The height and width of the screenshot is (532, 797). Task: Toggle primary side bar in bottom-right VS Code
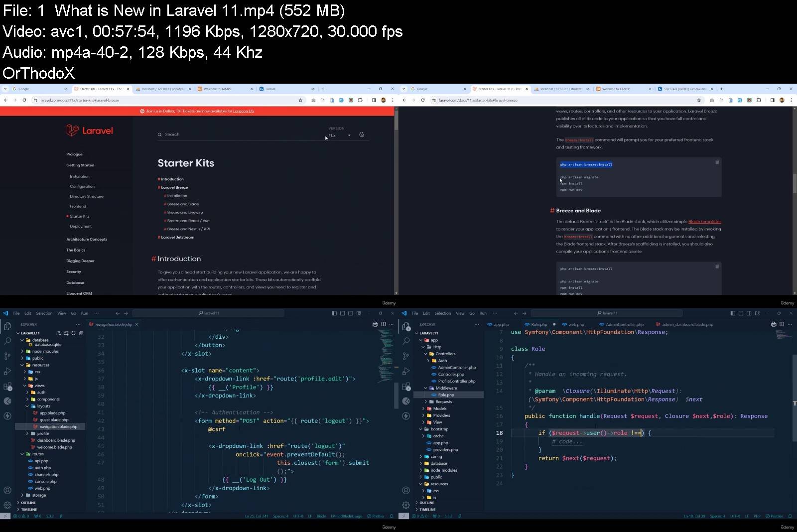pos(733,313)
